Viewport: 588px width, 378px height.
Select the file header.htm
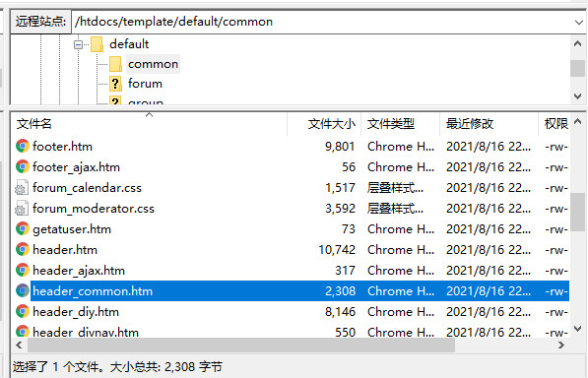point(65,249)
